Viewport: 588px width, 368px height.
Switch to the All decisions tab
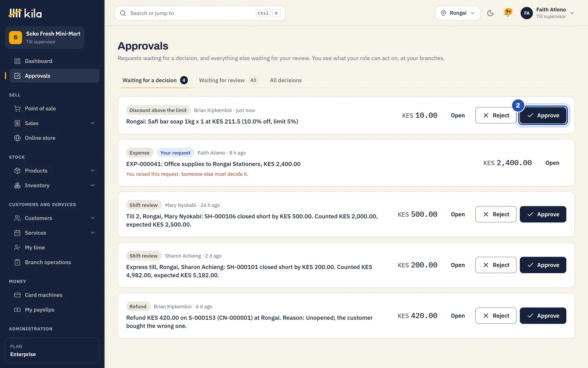pyautogui.click(x=286, y=80)
